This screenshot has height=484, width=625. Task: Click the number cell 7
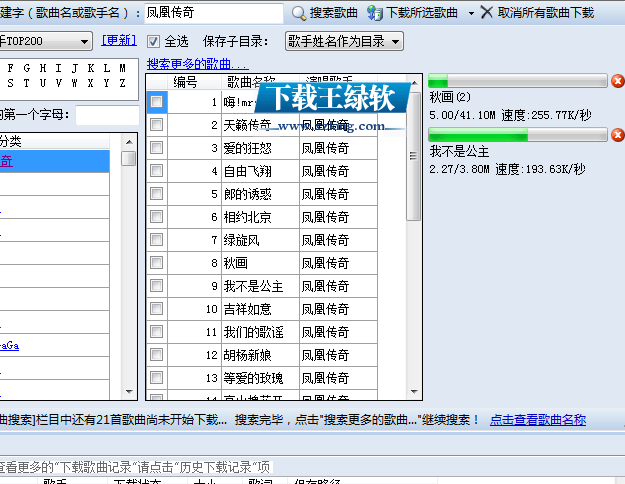pyautogui.click(x=195, y=240)
